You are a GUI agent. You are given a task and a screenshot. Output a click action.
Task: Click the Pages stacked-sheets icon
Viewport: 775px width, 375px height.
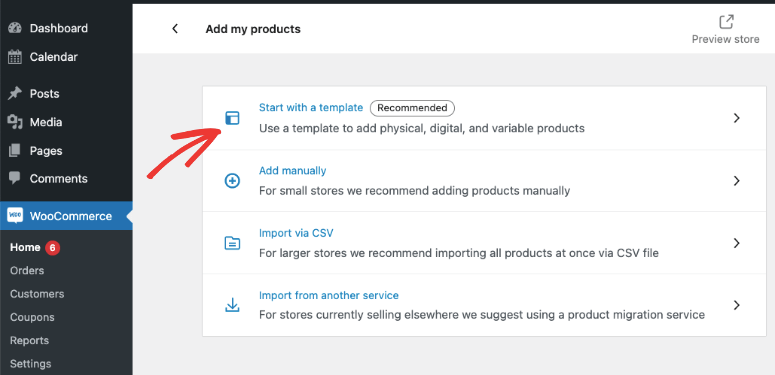click(15, 150)
